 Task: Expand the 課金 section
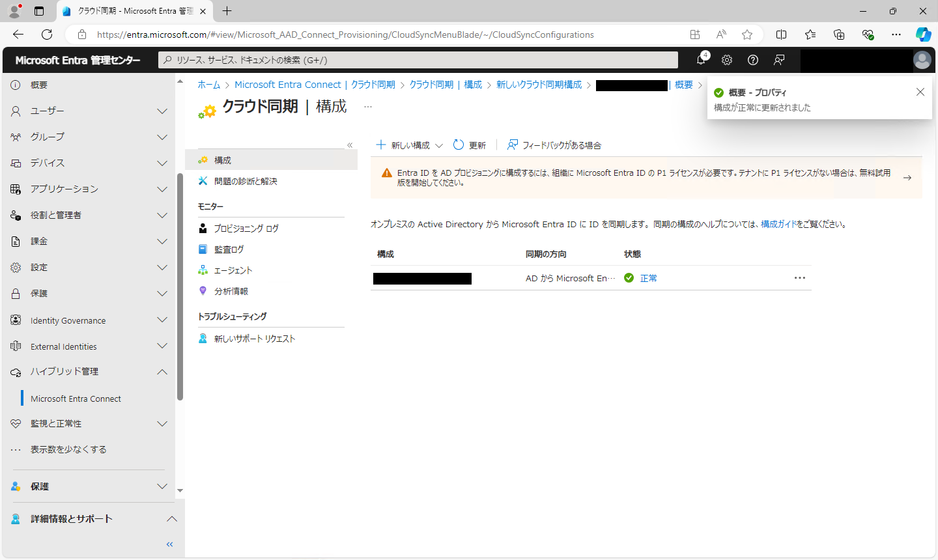coord(162,242)
